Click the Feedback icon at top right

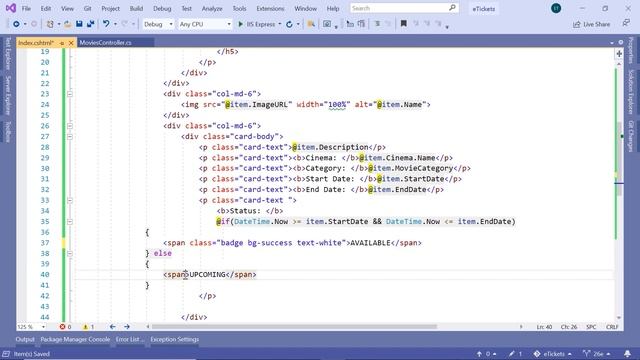(x=626, y=24)
